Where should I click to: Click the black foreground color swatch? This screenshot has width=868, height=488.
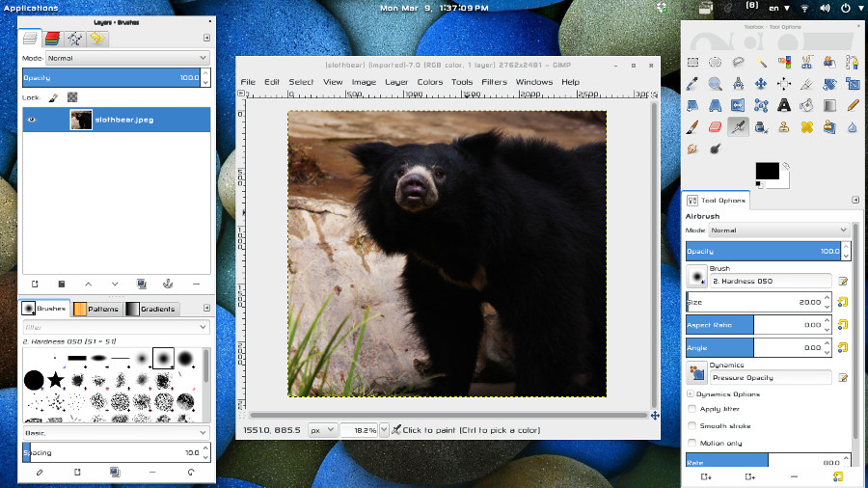[767, 171]
